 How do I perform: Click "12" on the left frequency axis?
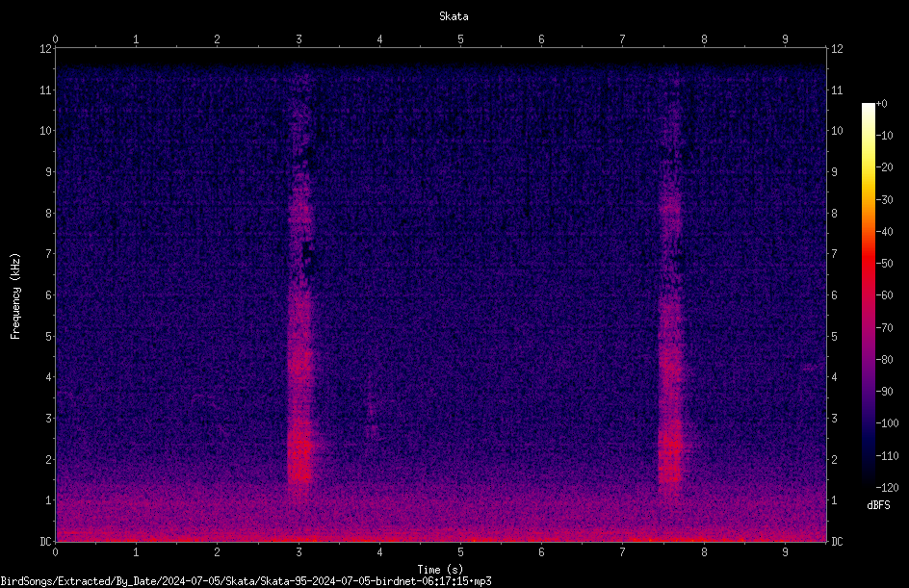coord(45,49)
